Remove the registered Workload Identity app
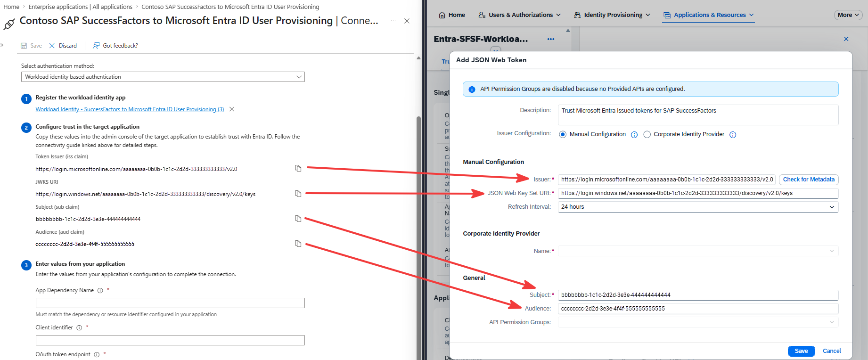The image size is (868, 360). pyautogui.click(x=232, y=109)
